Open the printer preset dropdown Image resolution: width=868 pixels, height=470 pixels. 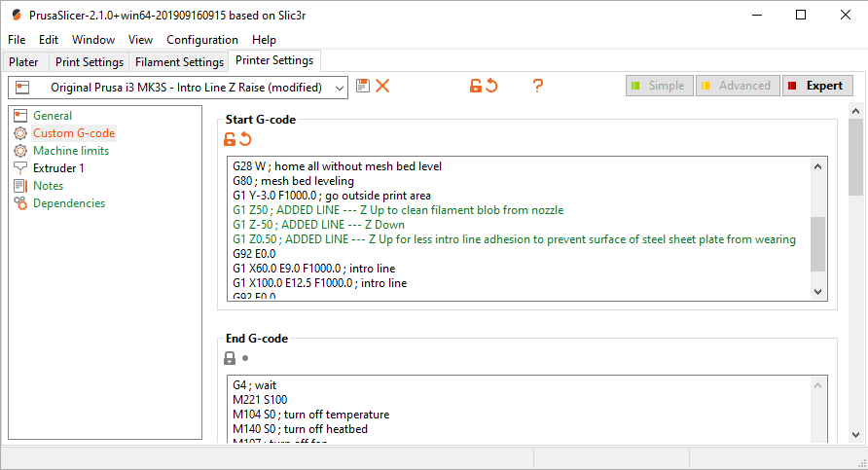(x=178, y=88)
